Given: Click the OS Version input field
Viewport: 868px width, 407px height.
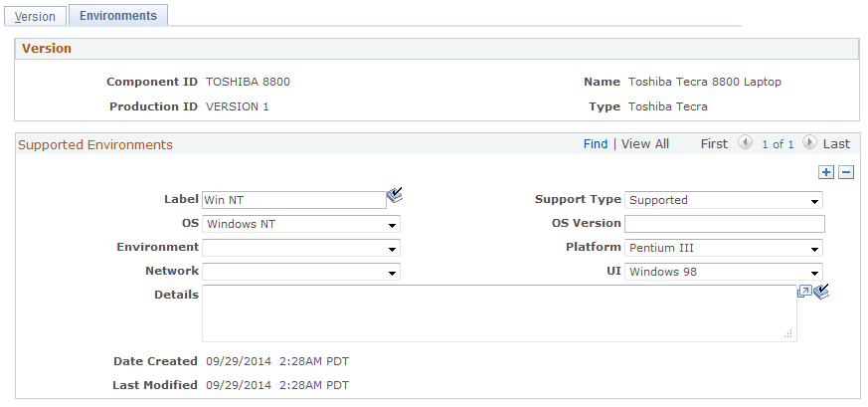Looking at the screenshot, I should coord(725,224).
